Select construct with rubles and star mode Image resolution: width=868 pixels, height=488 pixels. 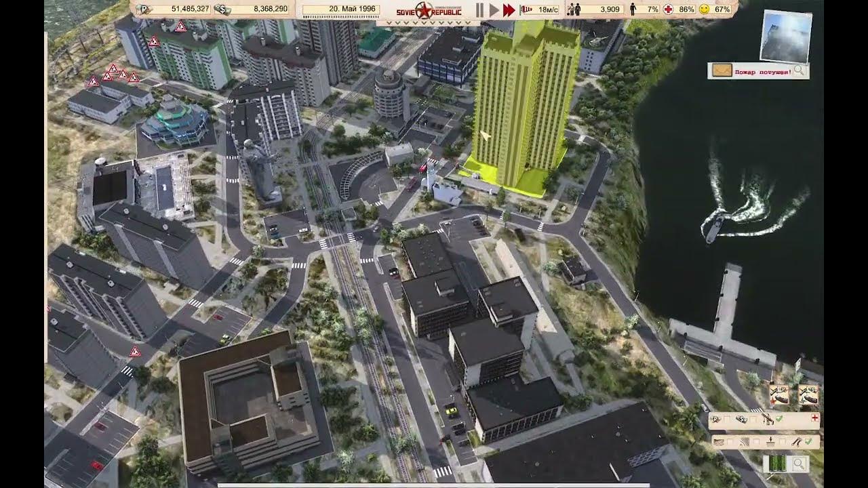[x=779, y=394]
